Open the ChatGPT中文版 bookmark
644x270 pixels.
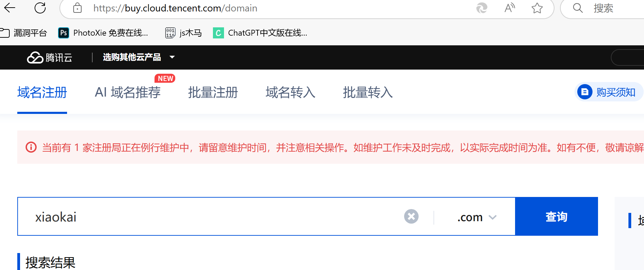(260, 33)
